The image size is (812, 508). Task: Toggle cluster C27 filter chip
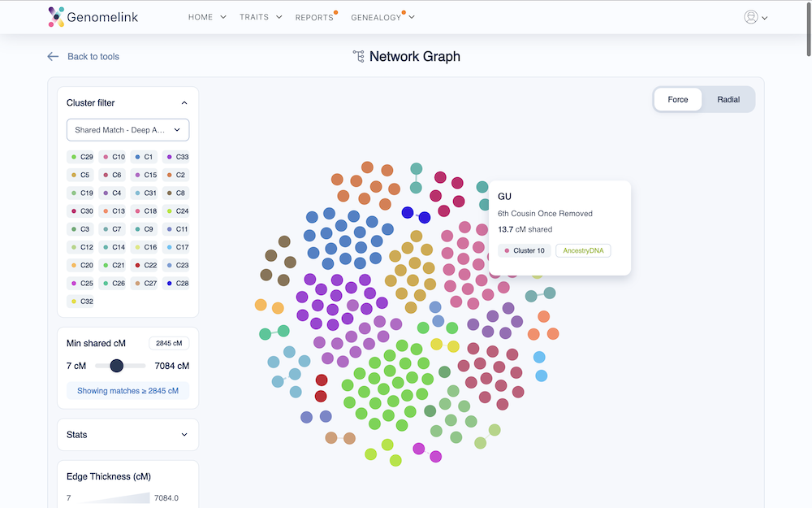[x=144, y=284]
